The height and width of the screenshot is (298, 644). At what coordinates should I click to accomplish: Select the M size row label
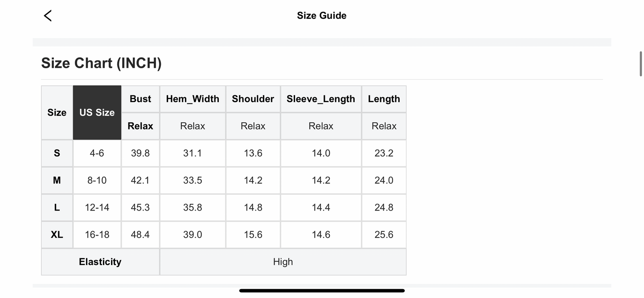tap(57, 180)
